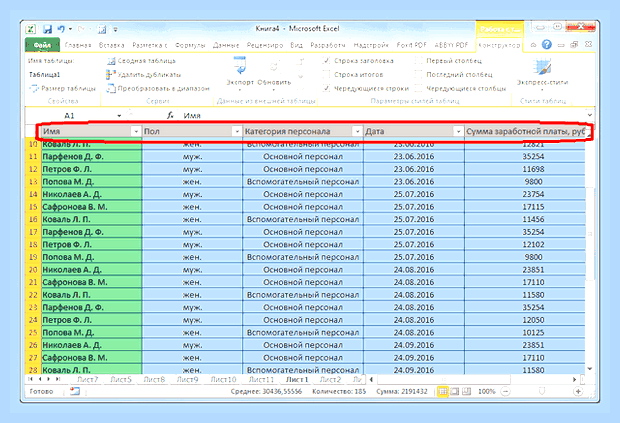The height and width of the screenshot is (423, 620).
Task: Switch to Вставка ribbon tab
Action: 112,45
